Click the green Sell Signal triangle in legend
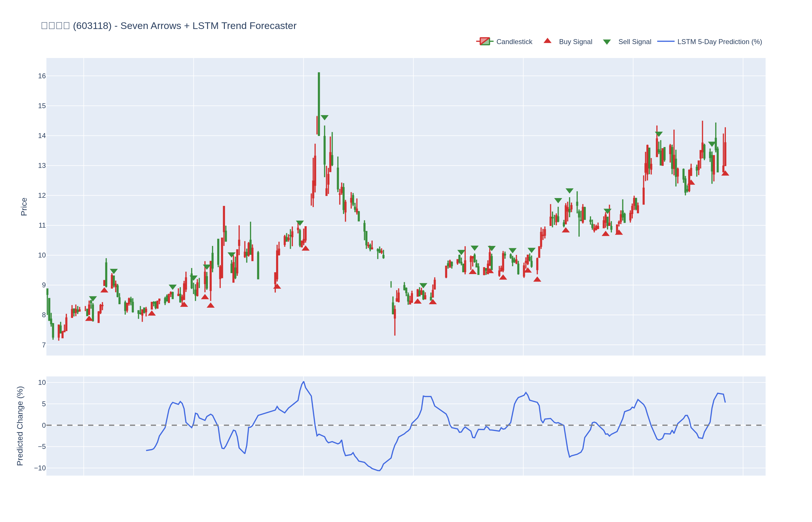 pos(607,42)
